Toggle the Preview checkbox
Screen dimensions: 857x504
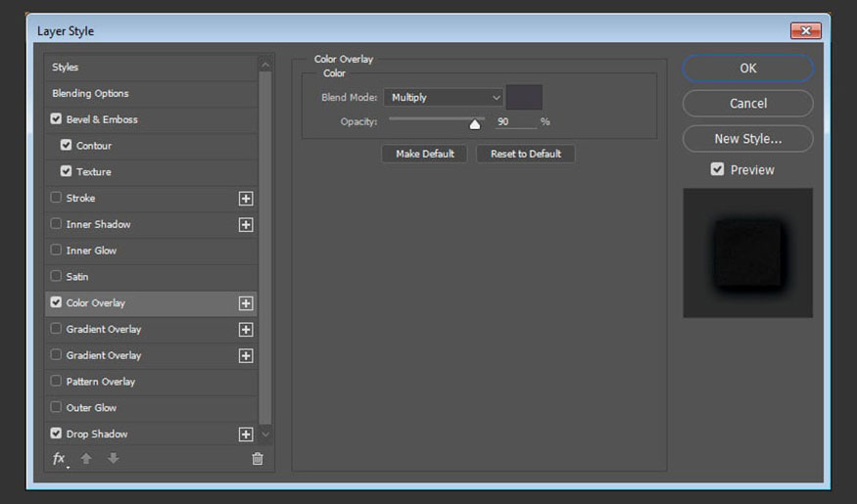[x=717, y=170]
